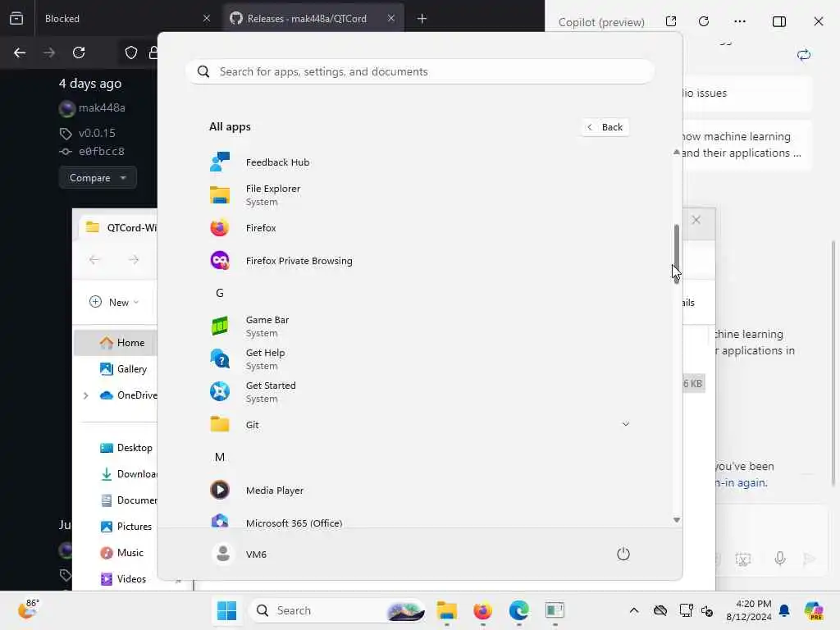
Task: Click the Windows Start button
Action: [x=227, y=610]
